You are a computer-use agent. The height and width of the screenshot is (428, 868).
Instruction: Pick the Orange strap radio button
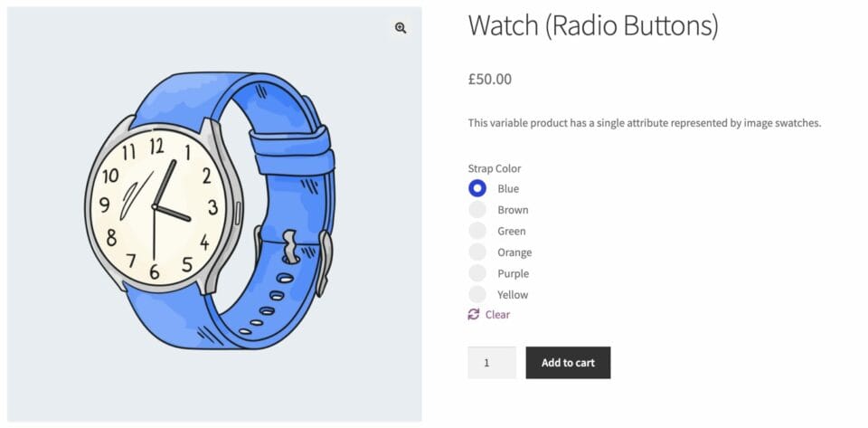[477, 252]
